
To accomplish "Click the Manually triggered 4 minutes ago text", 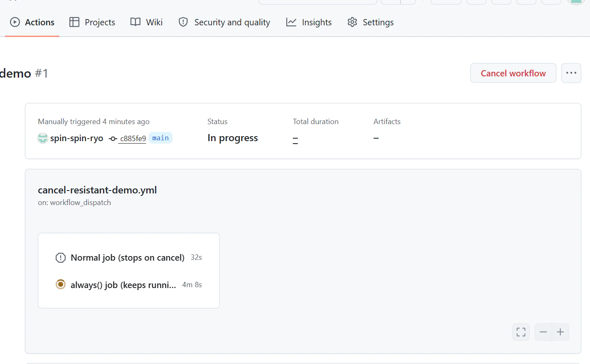I will click(93, 122).
